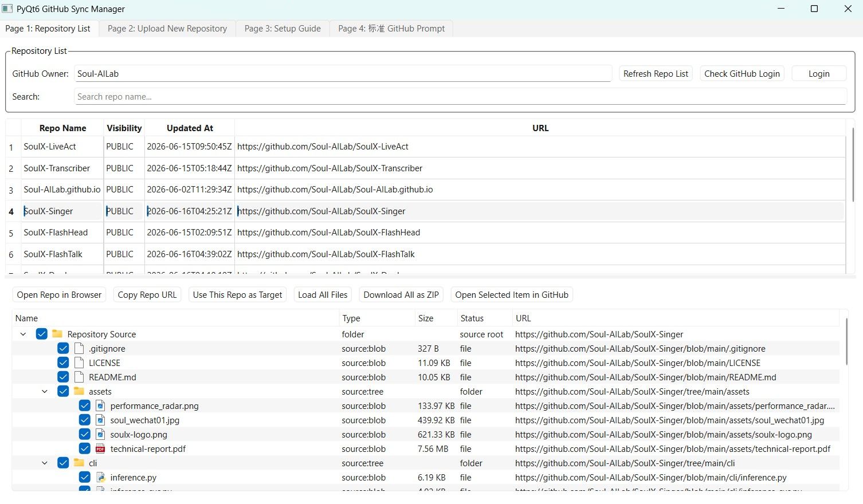Sort by the Visibility column header

click(x=124, y=128)
